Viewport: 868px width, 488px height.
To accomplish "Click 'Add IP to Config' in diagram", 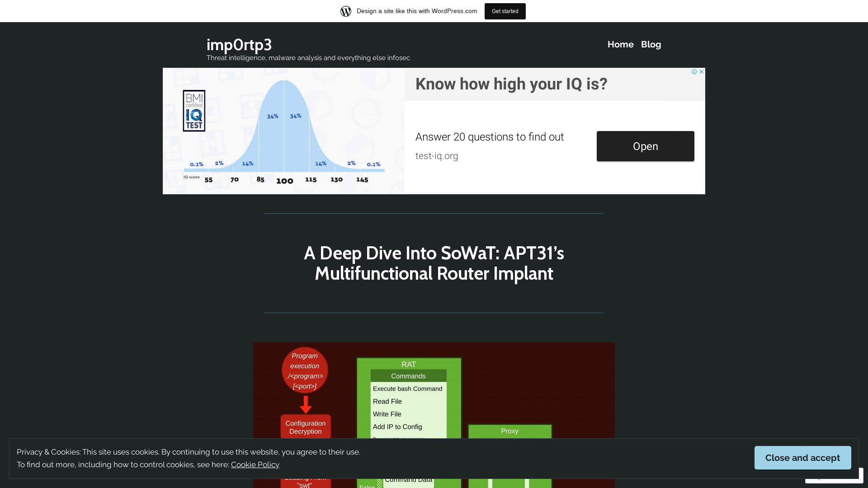I will pos(397,427).
